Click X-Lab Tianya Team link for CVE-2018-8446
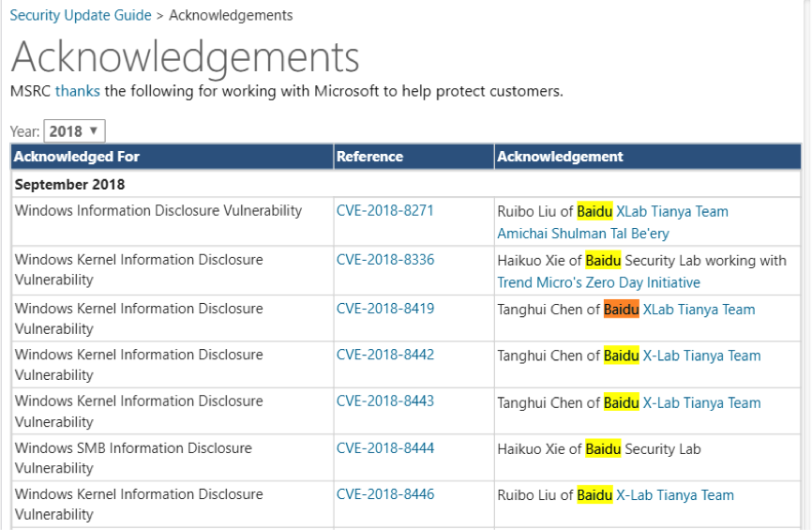The image size is (812, 530). 674,495
